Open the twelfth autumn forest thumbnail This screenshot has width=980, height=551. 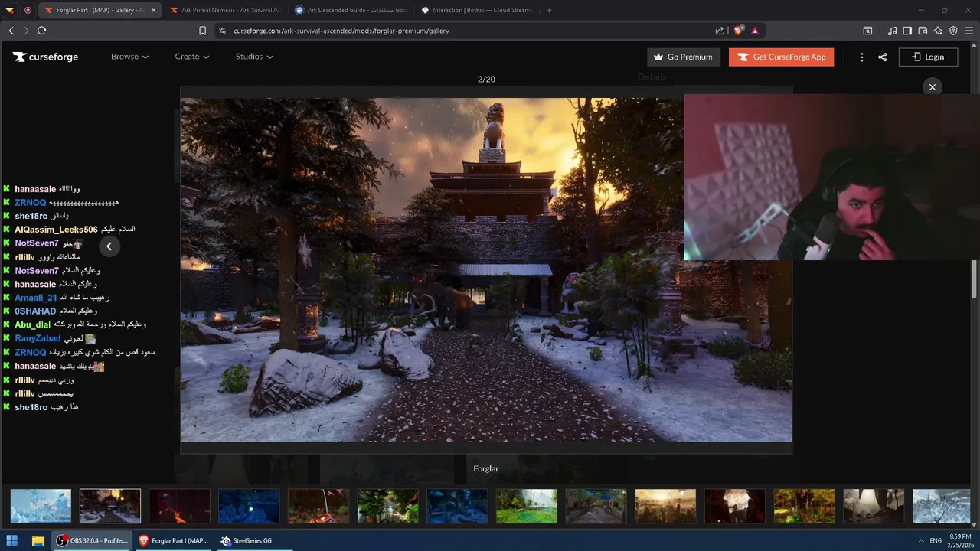(x=805, y=506)
